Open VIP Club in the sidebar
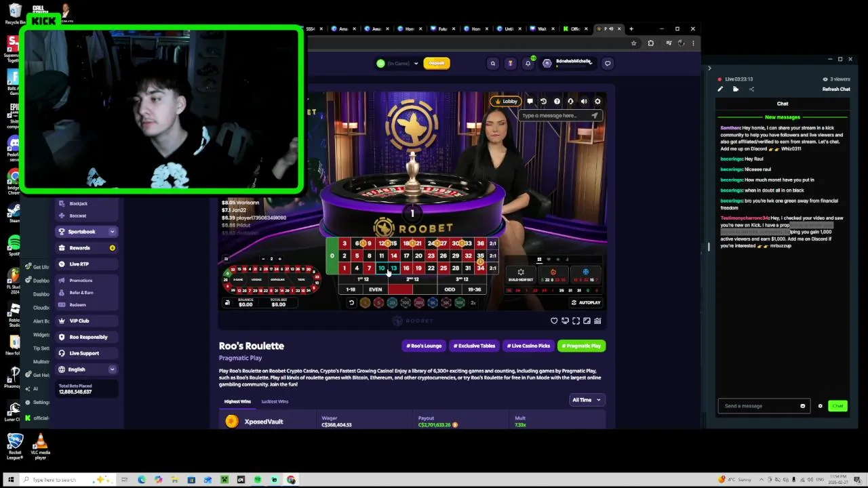 87,321
